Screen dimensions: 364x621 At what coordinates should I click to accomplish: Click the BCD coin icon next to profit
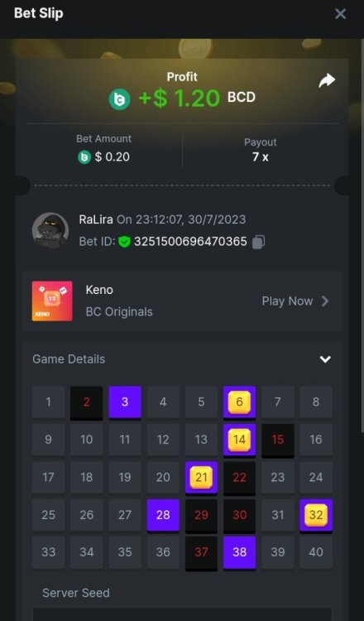point(119,99)
